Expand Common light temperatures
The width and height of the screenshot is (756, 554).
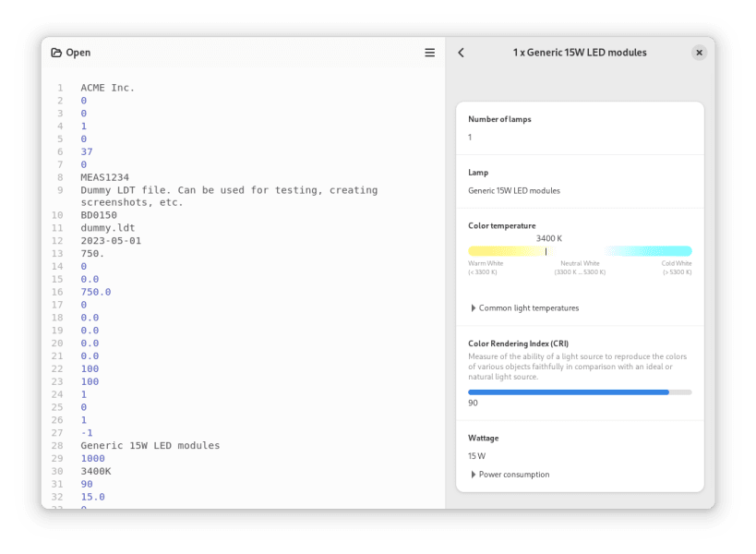(524, 308)
